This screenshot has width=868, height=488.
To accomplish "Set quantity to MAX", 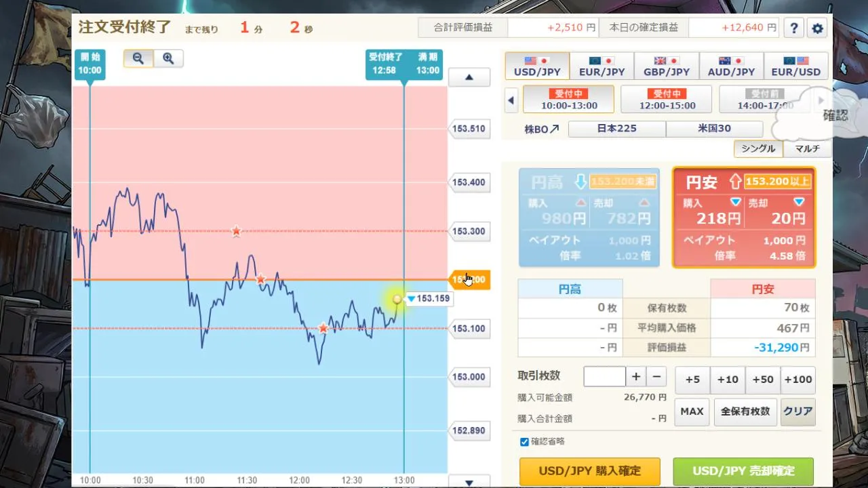I will [692, 411].
